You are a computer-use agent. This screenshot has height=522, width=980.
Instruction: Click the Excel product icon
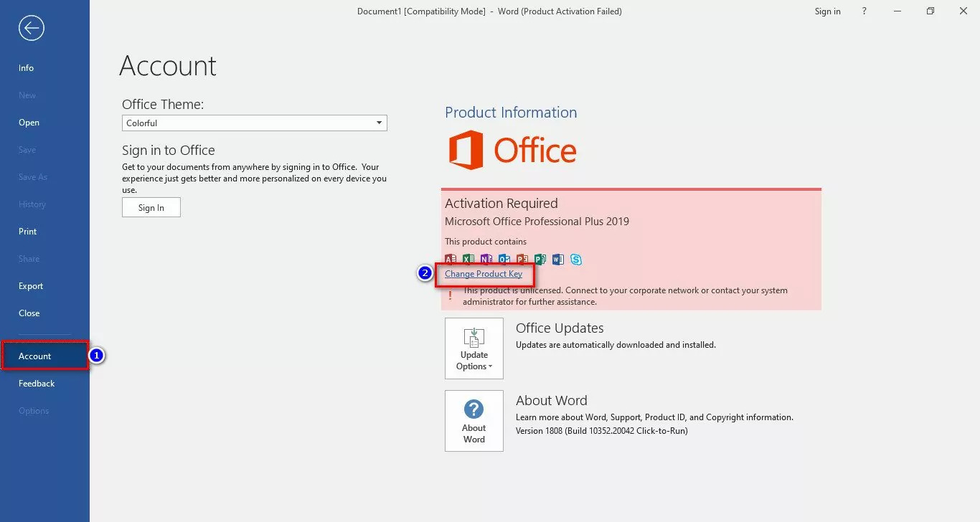(x=468, y=260)
